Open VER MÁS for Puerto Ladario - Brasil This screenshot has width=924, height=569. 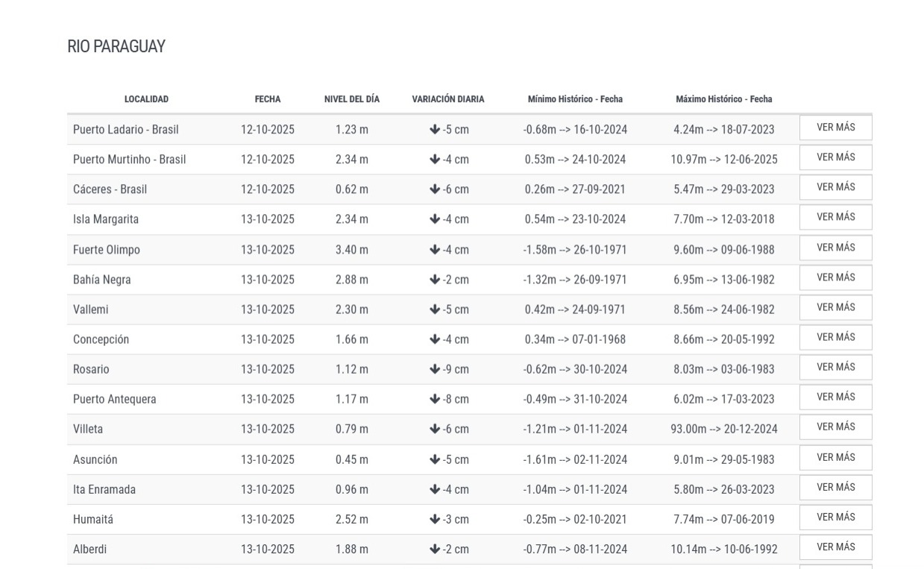coord(835,128)
